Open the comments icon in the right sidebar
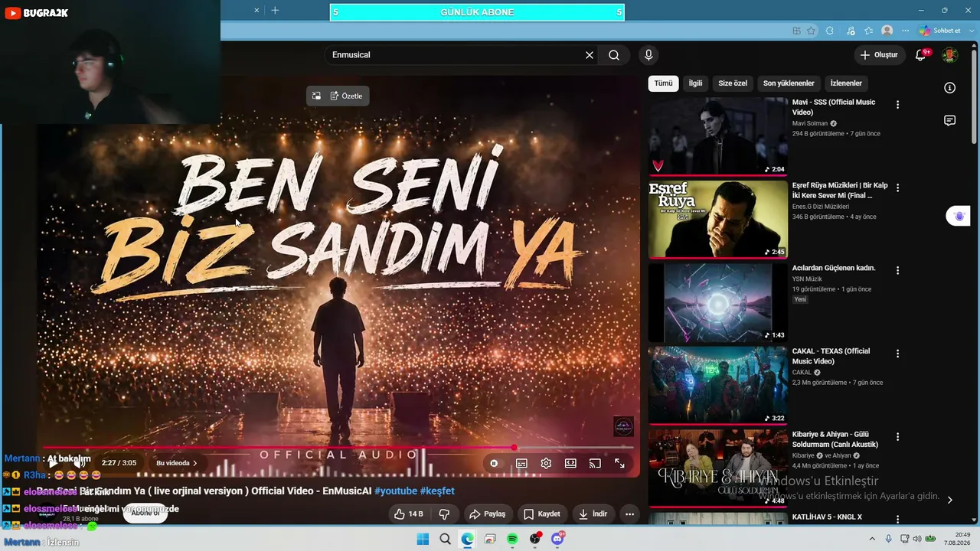 (x=949, y=121)
